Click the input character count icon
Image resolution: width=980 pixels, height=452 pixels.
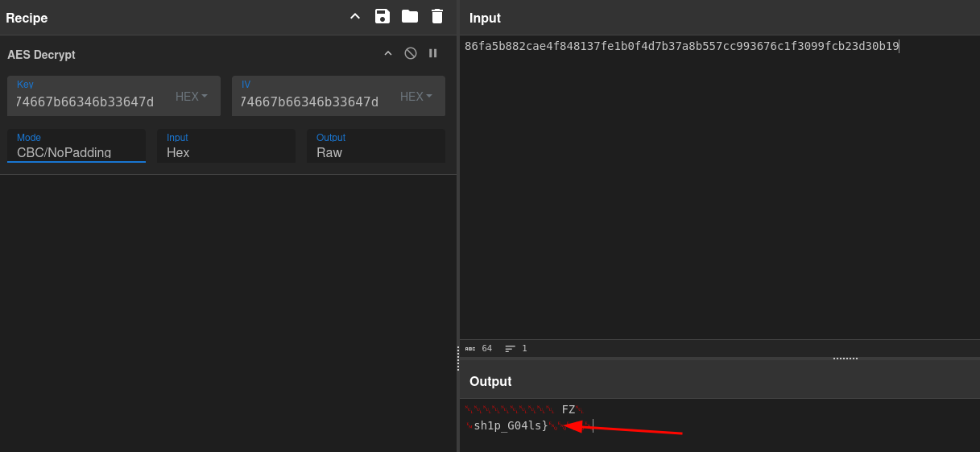point(470,349)
